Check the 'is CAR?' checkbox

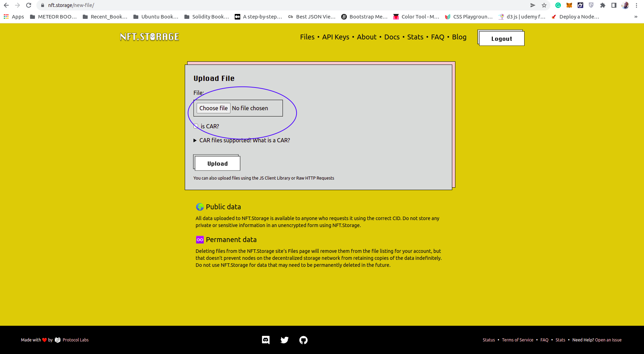coord(196,126)
